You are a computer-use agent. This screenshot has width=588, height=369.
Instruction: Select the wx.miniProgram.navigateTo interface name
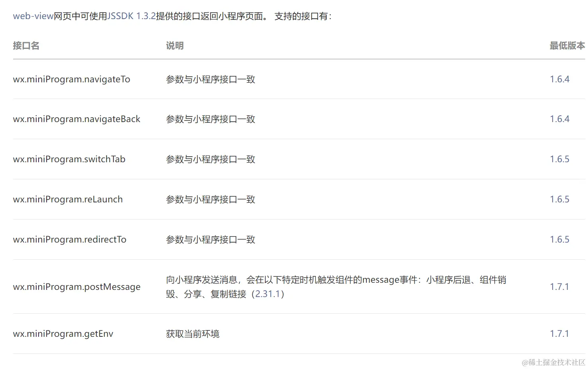click(72, 80)
